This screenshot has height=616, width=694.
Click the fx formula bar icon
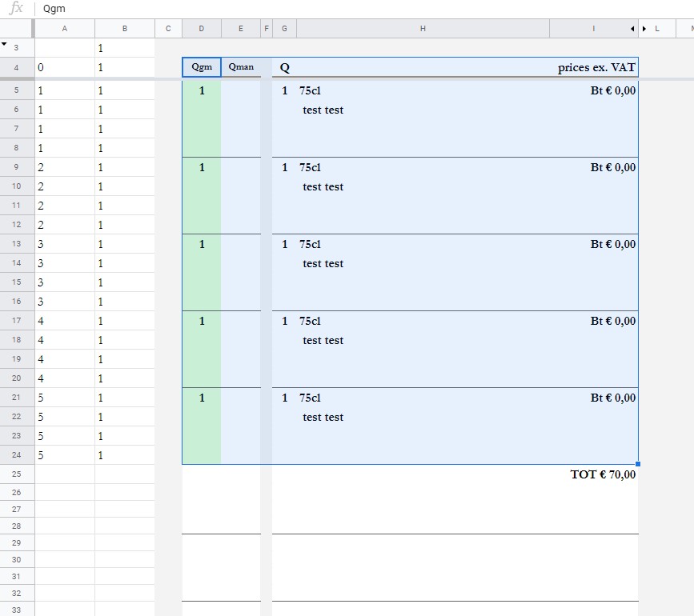14,9
